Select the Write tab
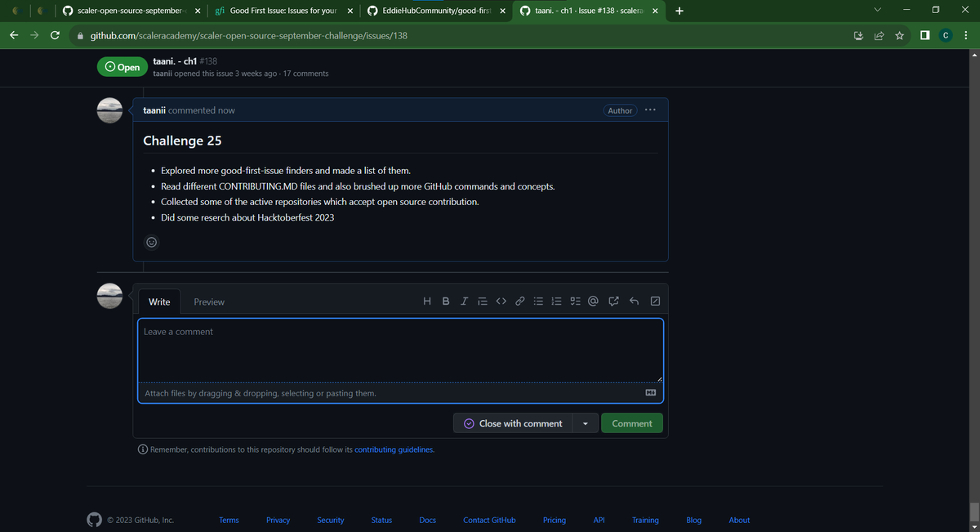Viewport: 980px width, 532px height. [159, 302]
